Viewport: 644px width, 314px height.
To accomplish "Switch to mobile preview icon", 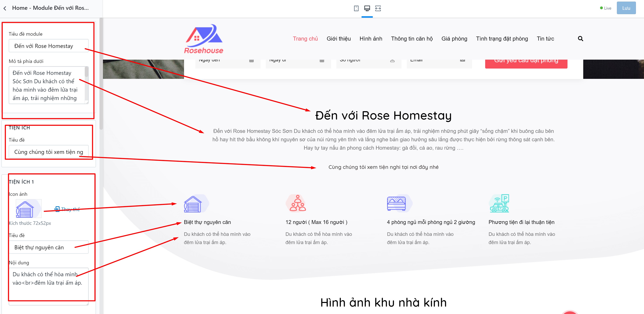I will [x=356, y=9].
